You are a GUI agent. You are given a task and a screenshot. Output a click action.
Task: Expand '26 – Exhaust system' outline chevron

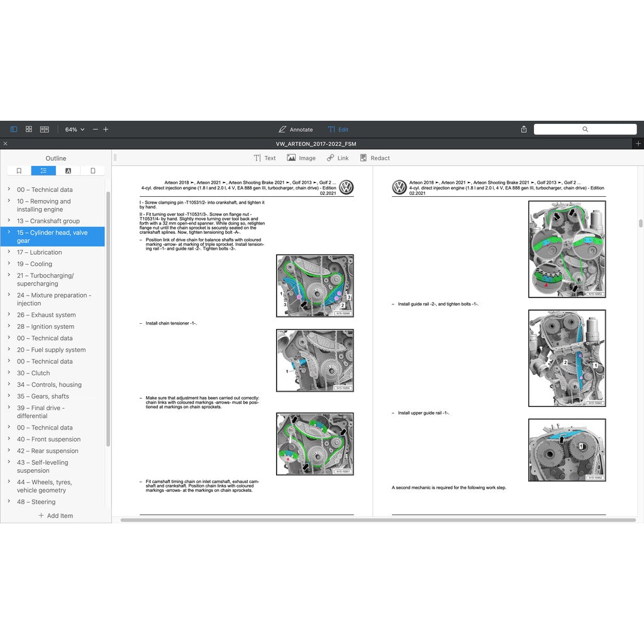pos(9,315)
